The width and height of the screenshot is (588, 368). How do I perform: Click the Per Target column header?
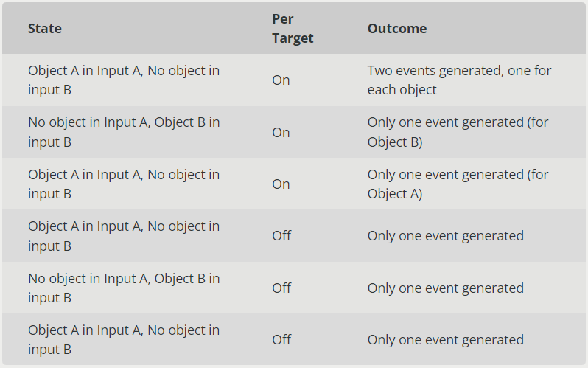click(x=293, y=29)
